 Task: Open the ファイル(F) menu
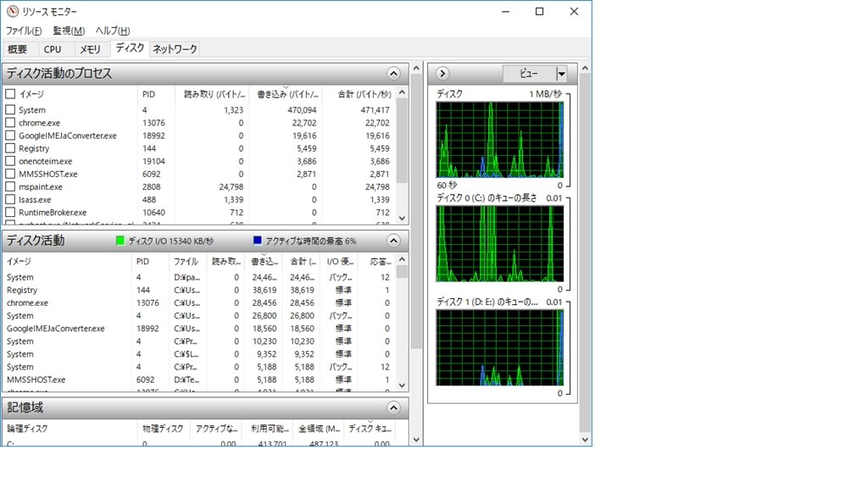(24, 30)
